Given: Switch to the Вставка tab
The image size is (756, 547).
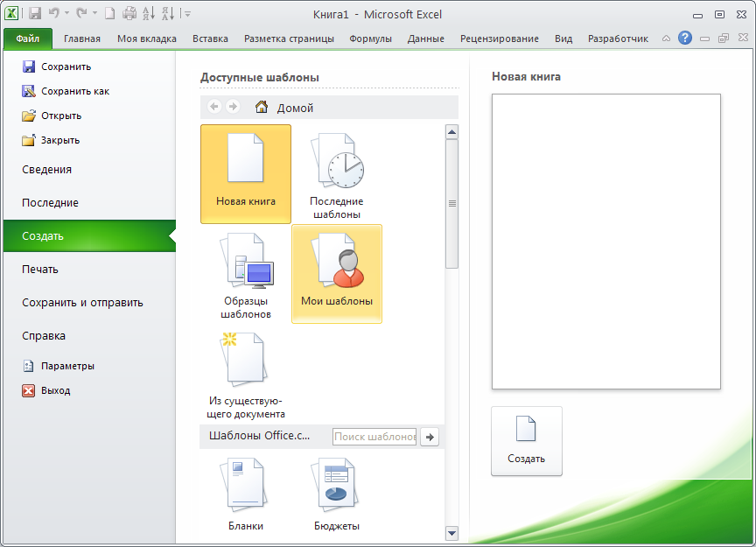Looking at the screenshot, I should (210, 39).
